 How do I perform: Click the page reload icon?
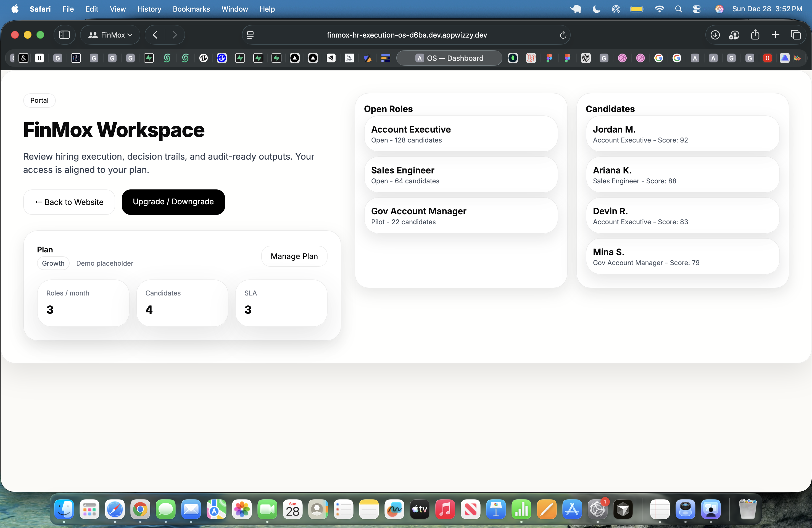(x=563, y=35)
